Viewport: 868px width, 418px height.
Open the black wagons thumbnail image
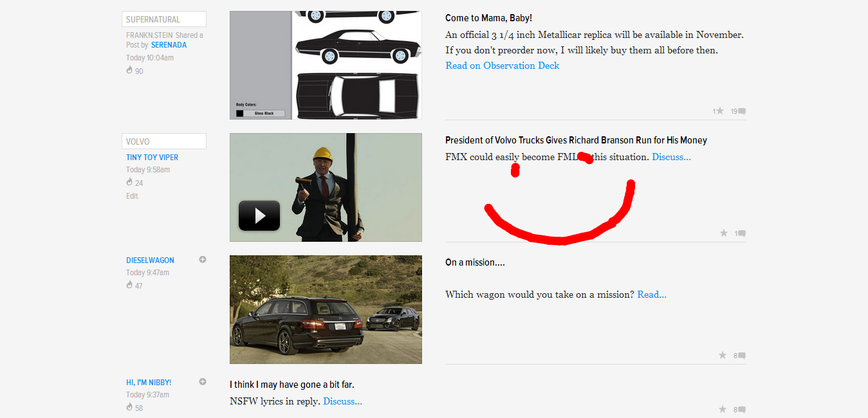coord(326,310)
